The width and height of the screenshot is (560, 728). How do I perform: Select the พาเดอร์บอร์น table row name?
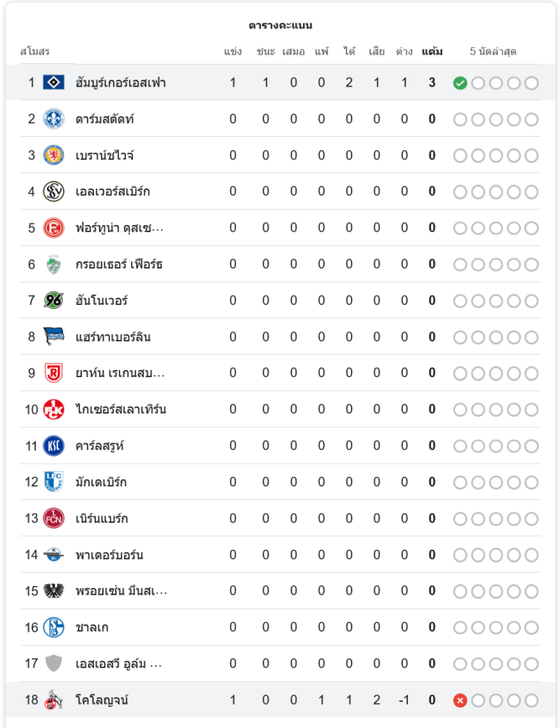(109, 555)
